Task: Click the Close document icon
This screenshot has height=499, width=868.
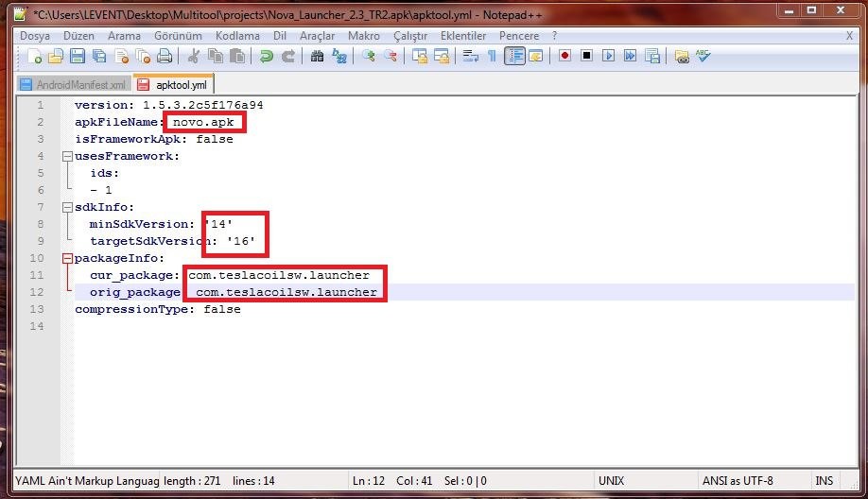Action: tap(121, 56)
